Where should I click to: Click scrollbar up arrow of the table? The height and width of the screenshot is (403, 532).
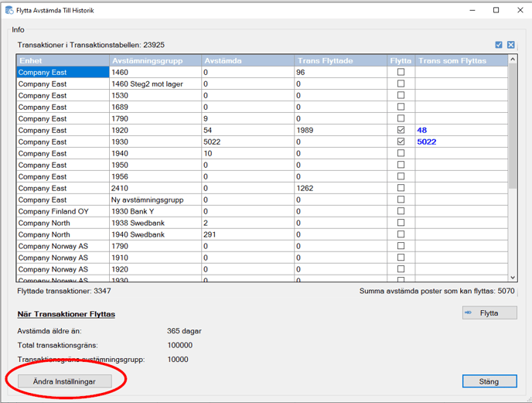tap(513, 60)
